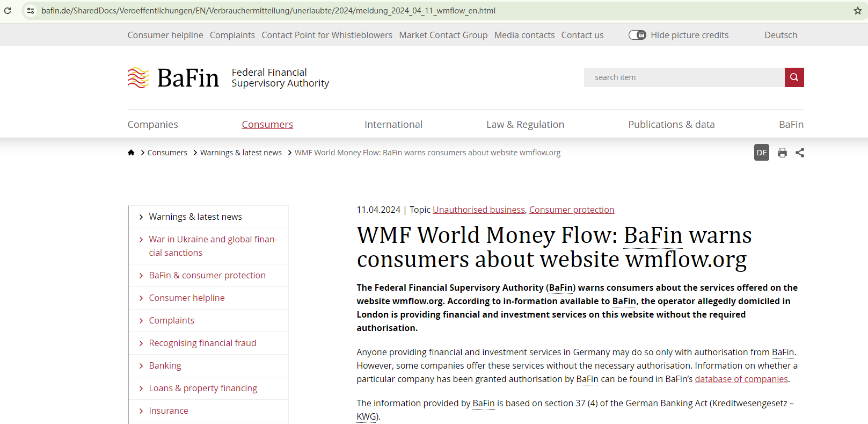Click the article date 11.04.2024
Image resolution: width=868 pixels, height=424 pixels.
[x=378, y=210]
